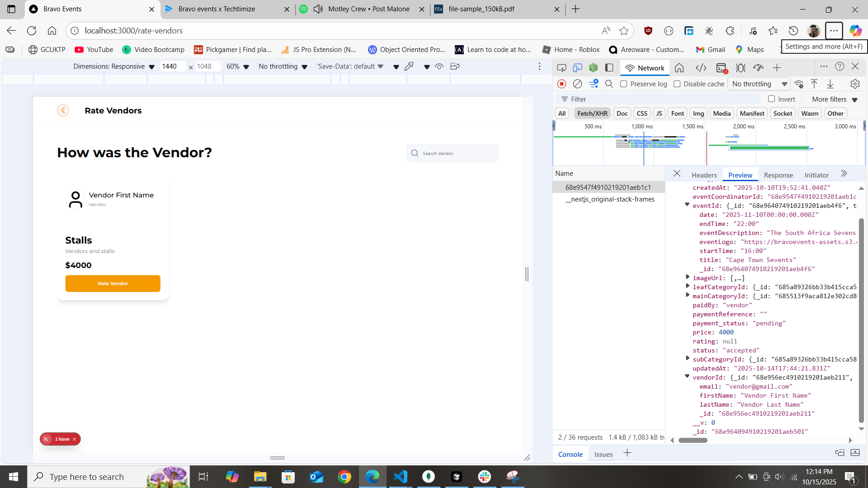Click the orange back arrow icon
868x488 pixels.
click(x=63, y=110)
